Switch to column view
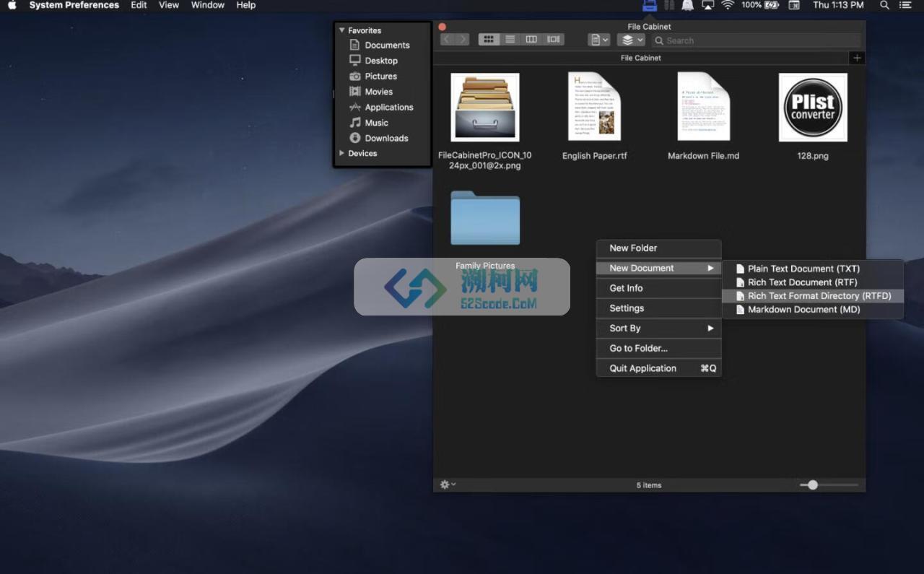The height and width of the screenshot is (574, 924). coord(531,39)
